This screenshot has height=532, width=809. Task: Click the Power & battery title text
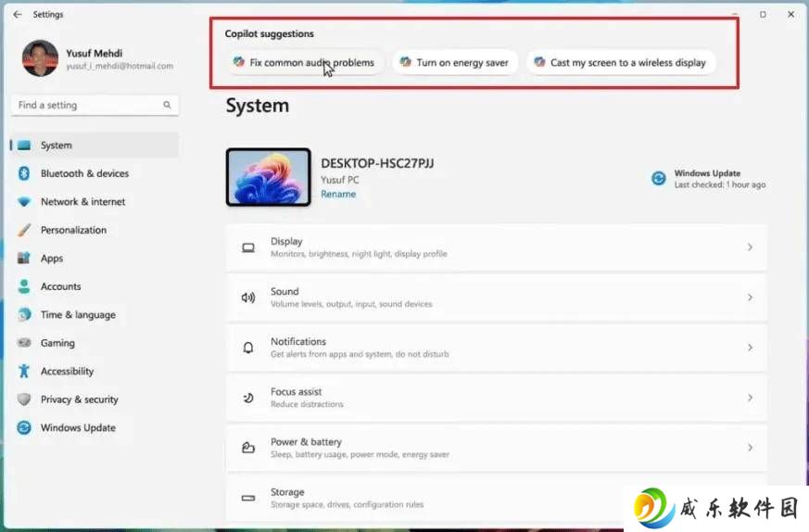click(x=306, y=442)
